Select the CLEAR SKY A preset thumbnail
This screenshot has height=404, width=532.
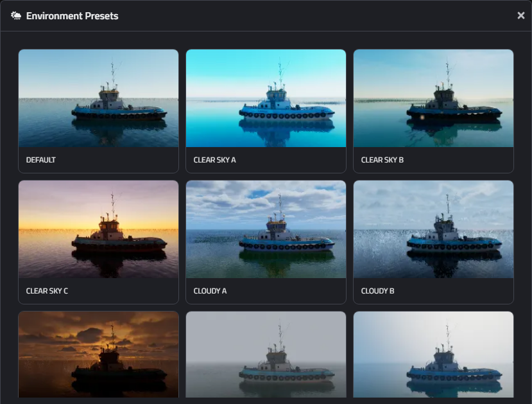(x=266, y=98)
